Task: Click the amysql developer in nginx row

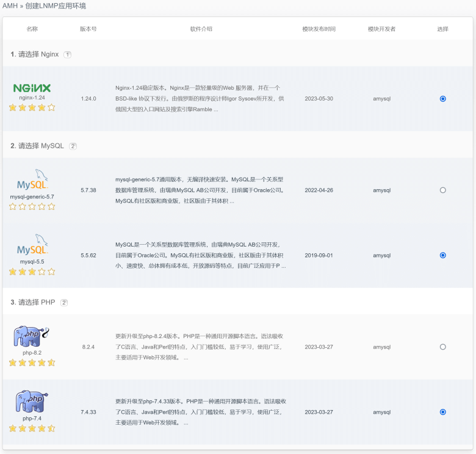Action: (381, 99)
